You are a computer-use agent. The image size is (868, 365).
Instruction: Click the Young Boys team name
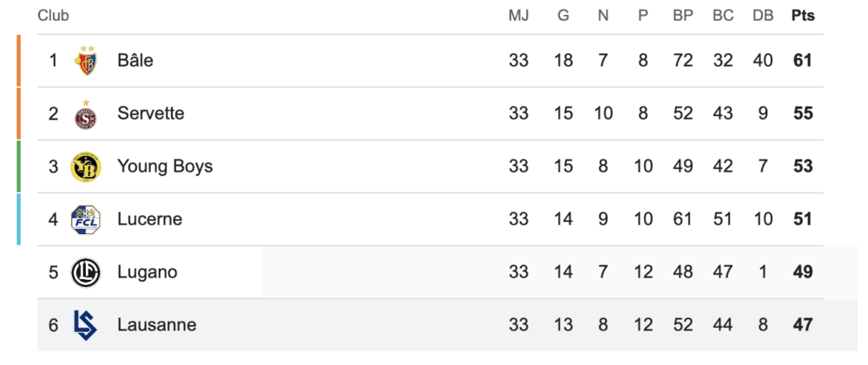(165, 166)
